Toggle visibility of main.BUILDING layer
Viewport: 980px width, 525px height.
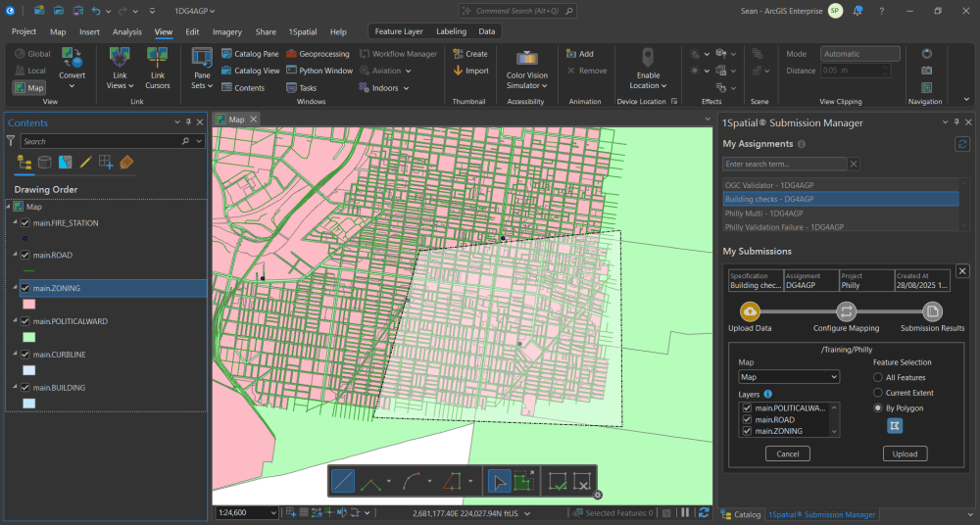(x=25, y=388)
